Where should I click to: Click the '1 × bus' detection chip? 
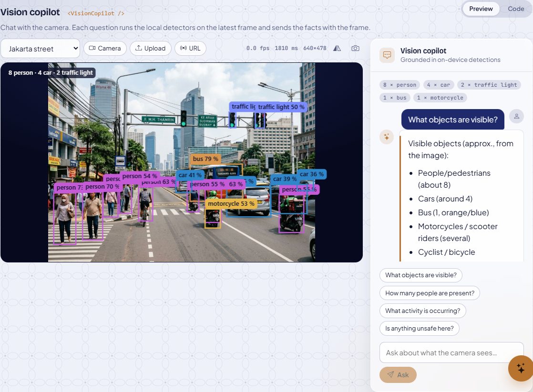[395, 98]
